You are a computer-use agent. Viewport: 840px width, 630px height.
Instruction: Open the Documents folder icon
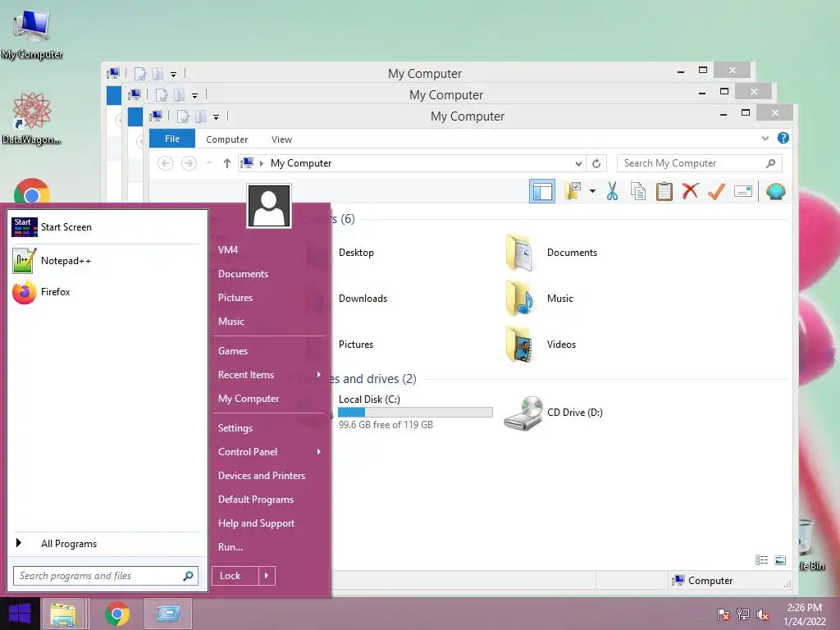coord(519,253)
